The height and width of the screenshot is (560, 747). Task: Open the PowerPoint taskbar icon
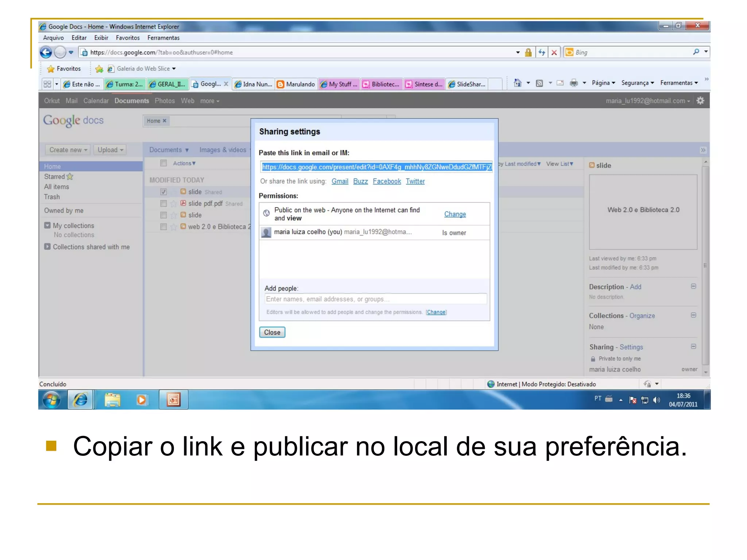pos(174,400)
